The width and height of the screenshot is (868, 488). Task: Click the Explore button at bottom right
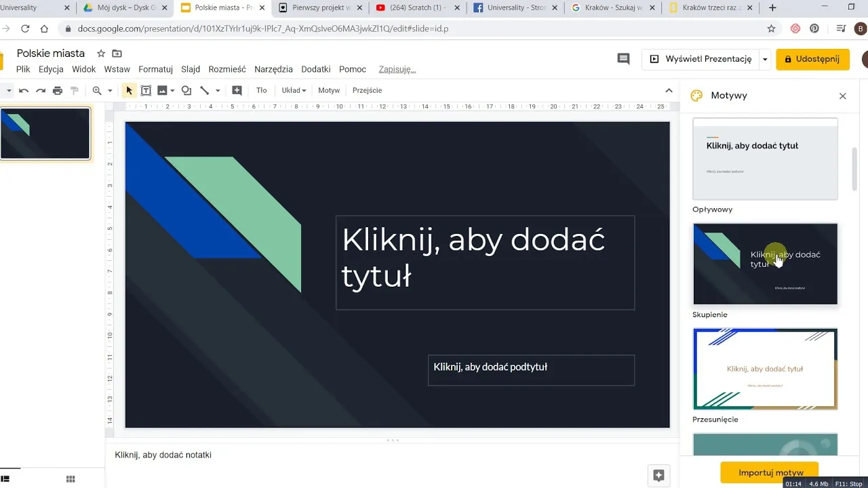658,476
